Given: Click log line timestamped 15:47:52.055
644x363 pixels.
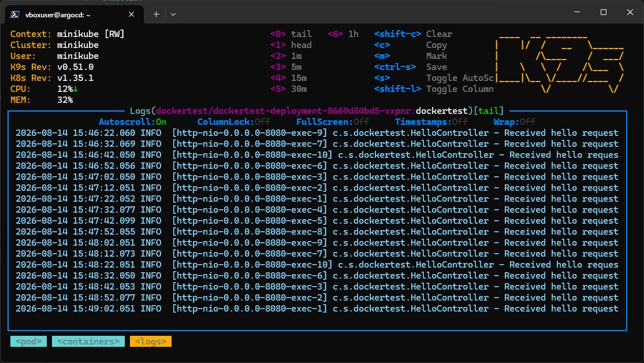Looking at the screenshot, I should 317,232.
